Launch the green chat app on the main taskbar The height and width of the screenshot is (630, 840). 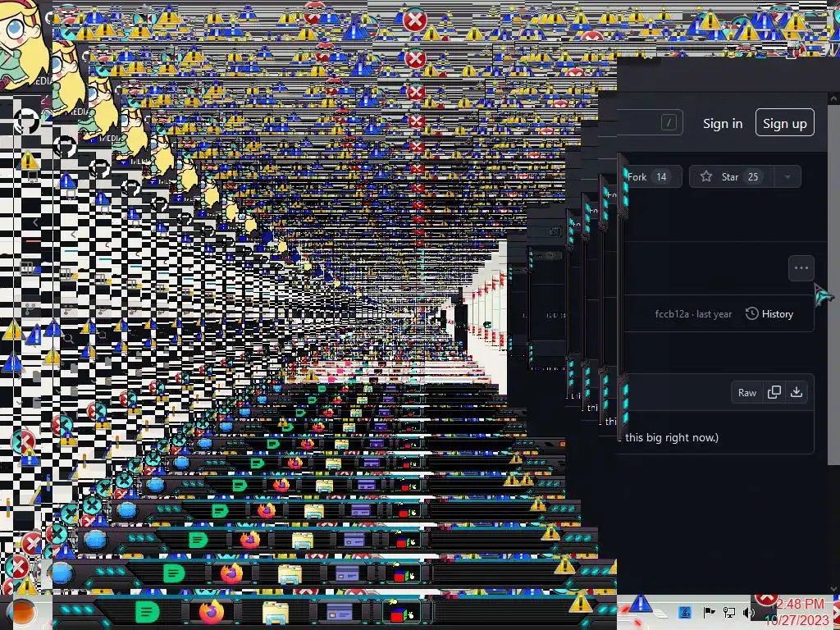147,612
